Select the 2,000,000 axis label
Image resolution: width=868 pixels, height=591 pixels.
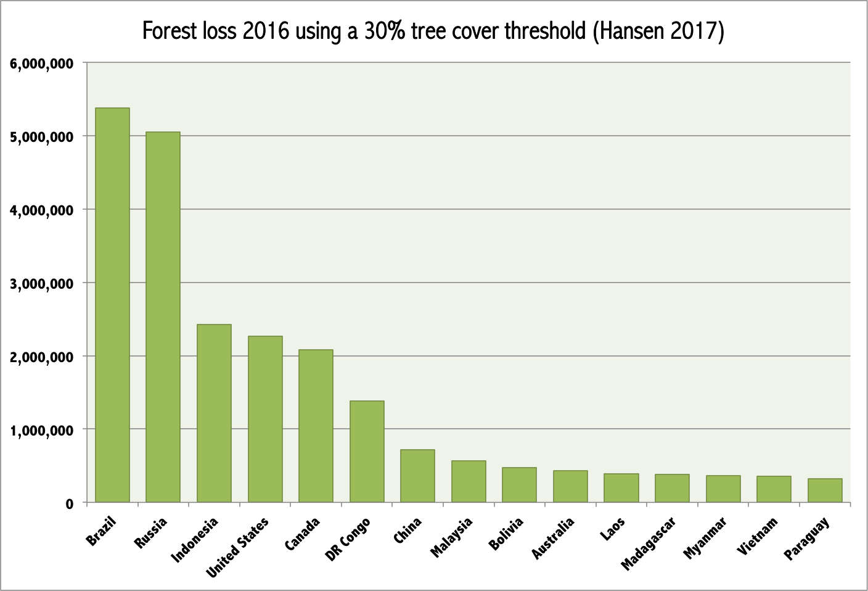[41, 357]
